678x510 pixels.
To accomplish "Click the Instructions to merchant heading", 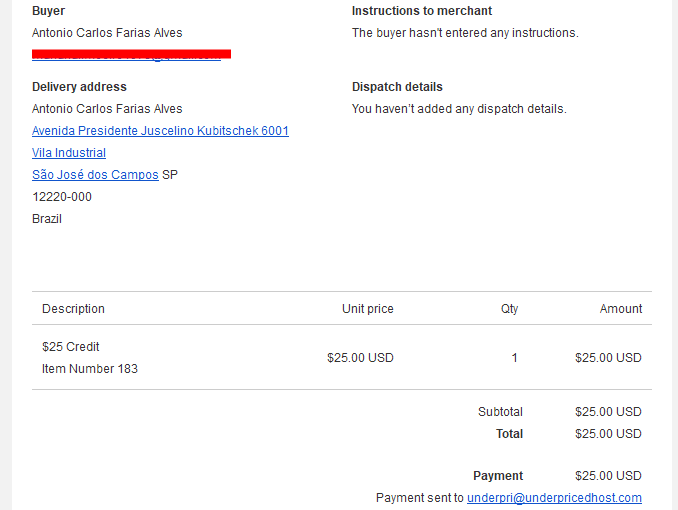I will tap(422, 11).
